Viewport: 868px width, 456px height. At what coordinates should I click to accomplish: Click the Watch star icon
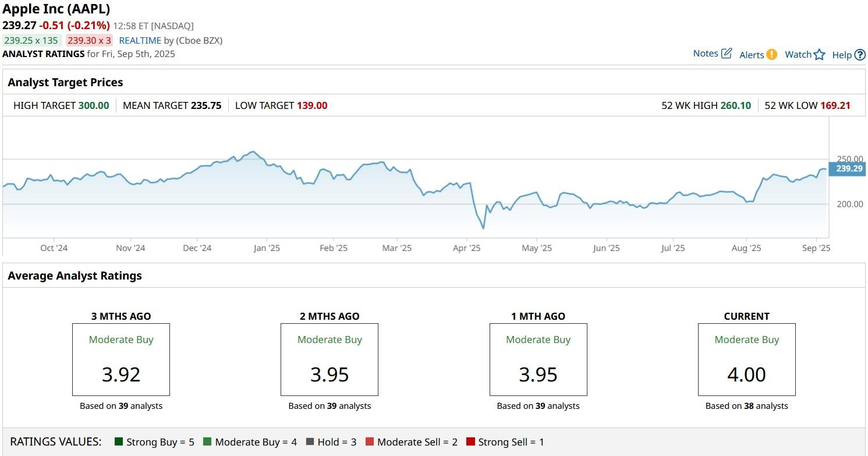(x=819, y=55)
